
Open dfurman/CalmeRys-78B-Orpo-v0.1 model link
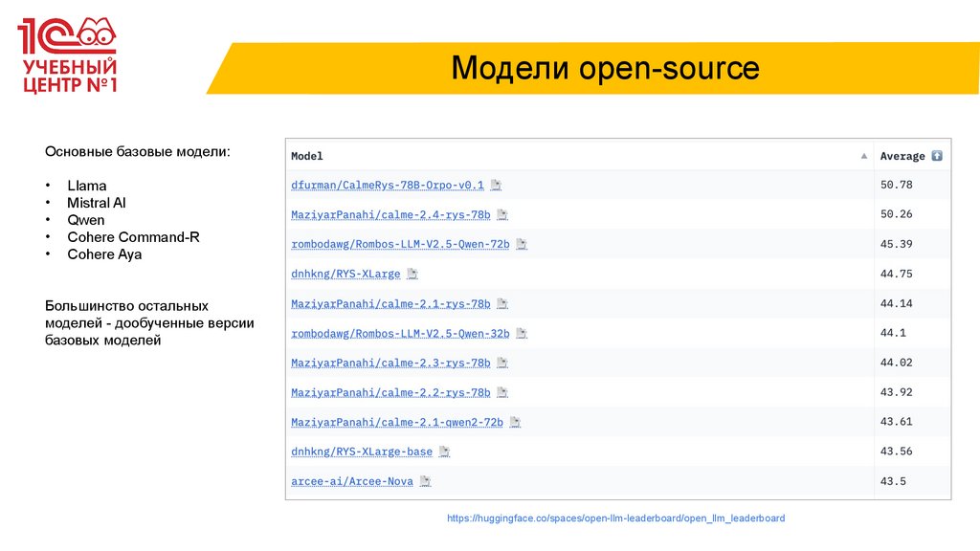tap(388, 185)
